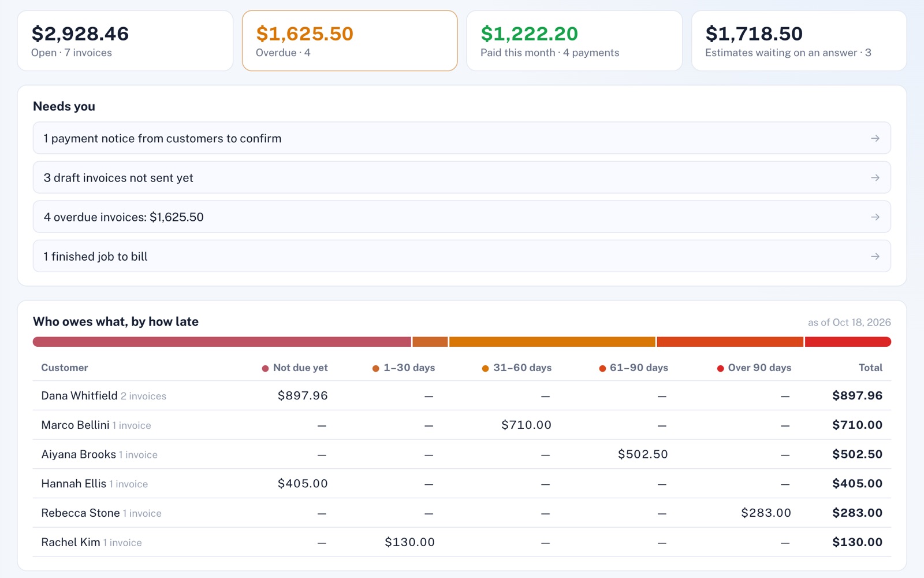Click Rebecca Stone's $283.00 over-90 amount
The image size is (924, 578).
coord(766,513)
